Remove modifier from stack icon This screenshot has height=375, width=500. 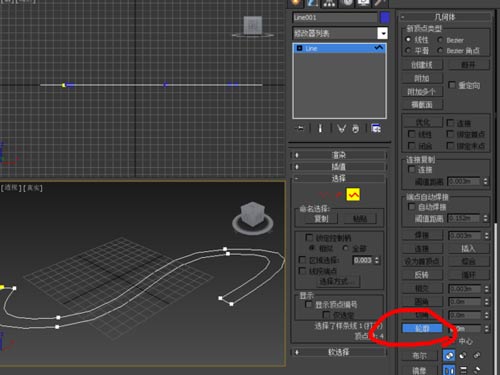tap(356, 128)
